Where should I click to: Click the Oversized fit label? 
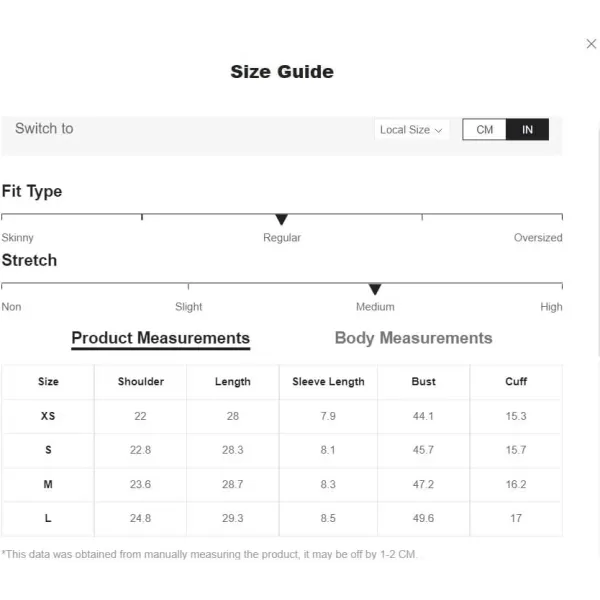click(x=538, y=238)
